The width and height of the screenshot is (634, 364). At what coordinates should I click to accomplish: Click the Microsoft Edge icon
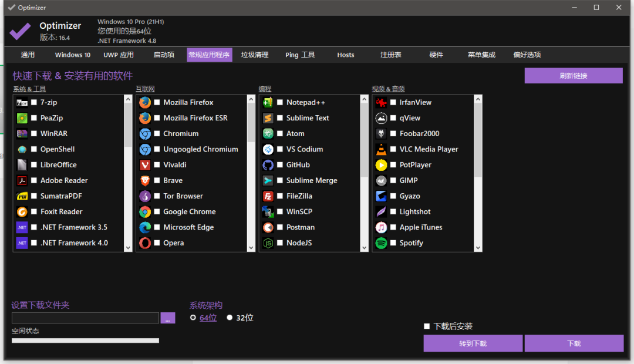[145, 227]
